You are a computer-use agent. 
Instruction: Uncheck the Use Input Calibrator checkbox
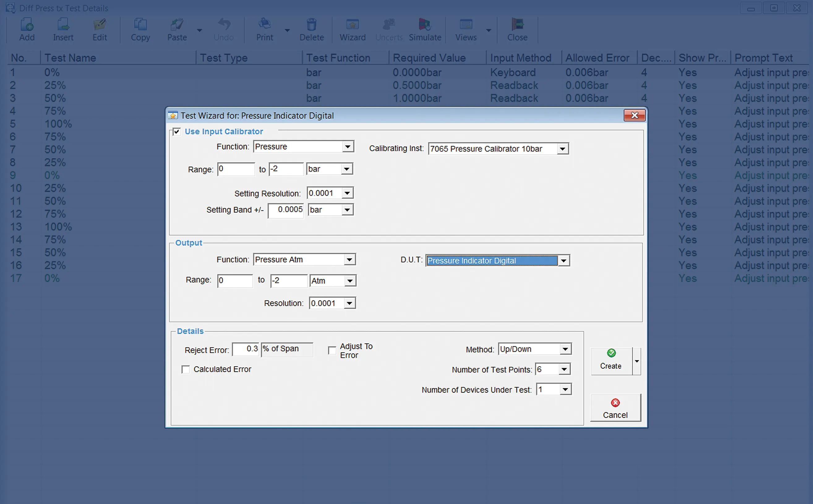tap(177, 132)
